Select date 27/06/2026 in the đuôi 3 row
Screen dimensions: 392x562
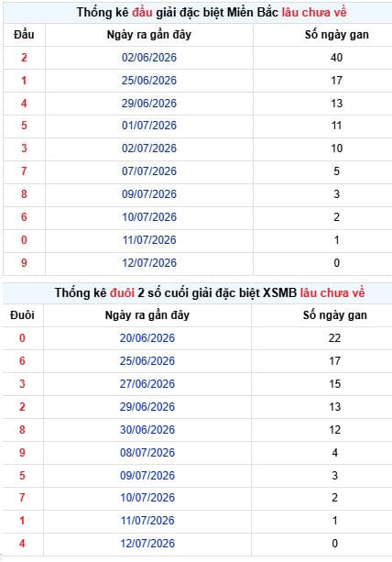point(147,383)
